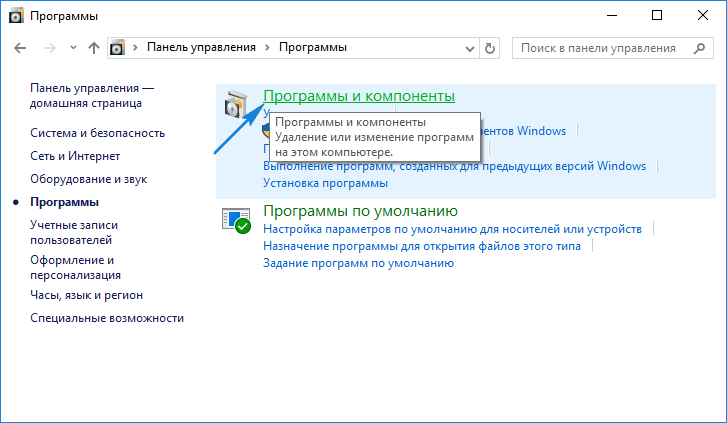The height and width of the screenshot is (423, 727).
Task: Open Программы и компоненты heading link
Action: (359, 96)
